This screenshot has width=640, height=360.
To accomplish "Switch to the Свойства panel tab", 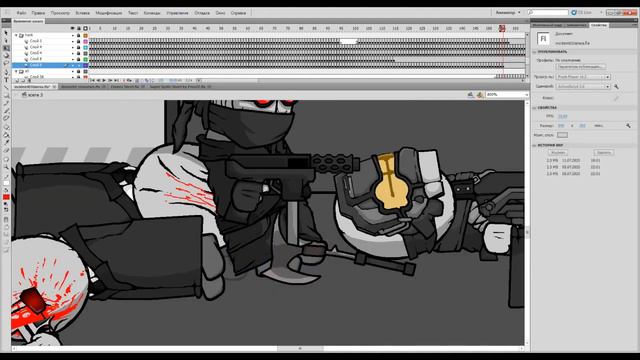I will (599, 25).
